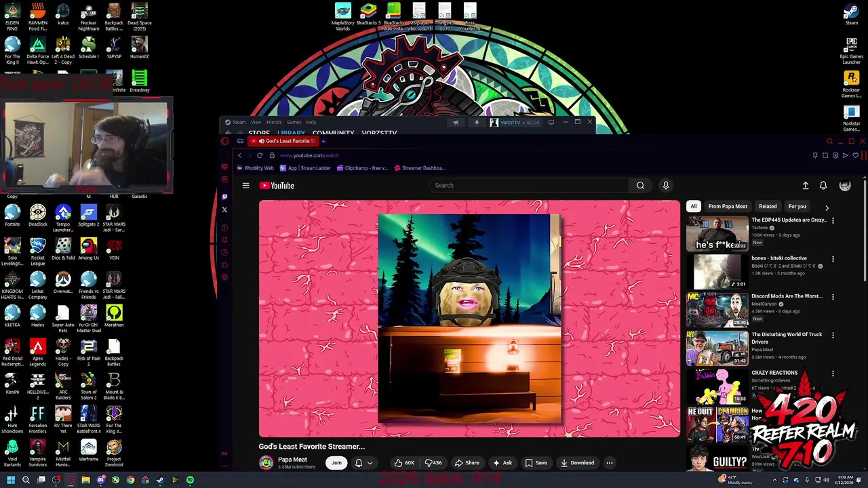Open the YouTube create/upload icon
Image resolution: width=868 pixels, height=488 pixels.
(x=806, y=185)
